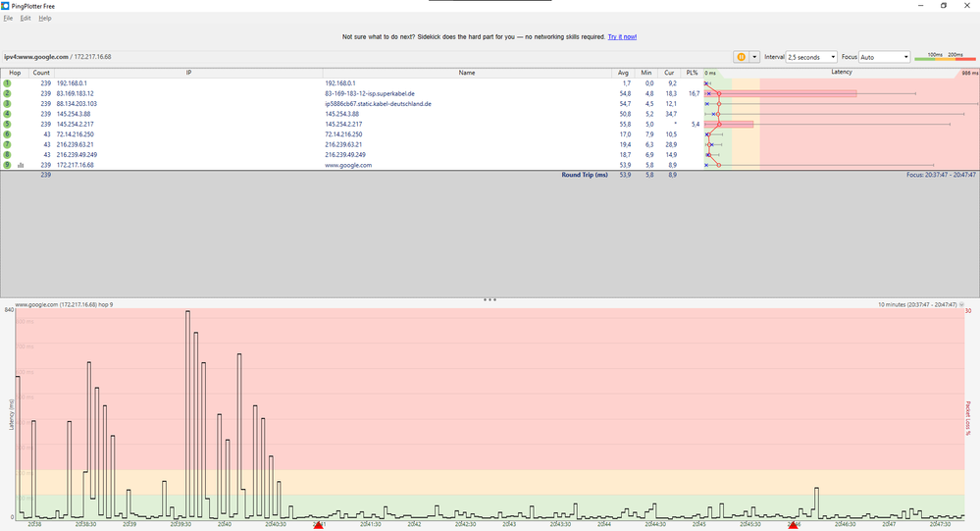Click the Hop column header
This screenshot has width=980, height=531.
click(x=15, y=74)
